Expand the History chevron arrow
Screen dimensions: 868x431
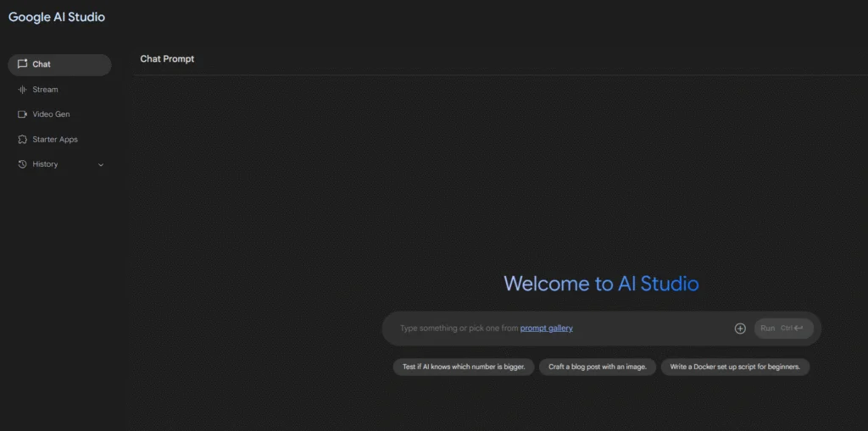[101, 165]
